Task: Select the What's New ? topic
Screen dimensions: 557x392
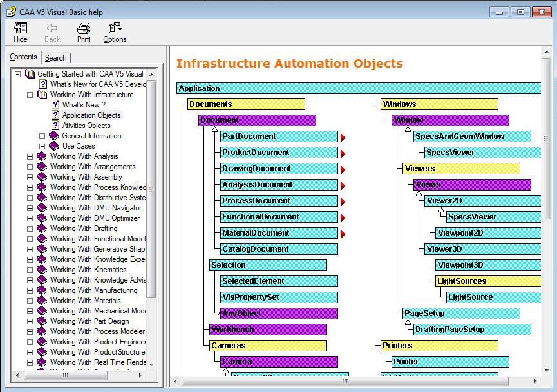Action: point(84,105)
